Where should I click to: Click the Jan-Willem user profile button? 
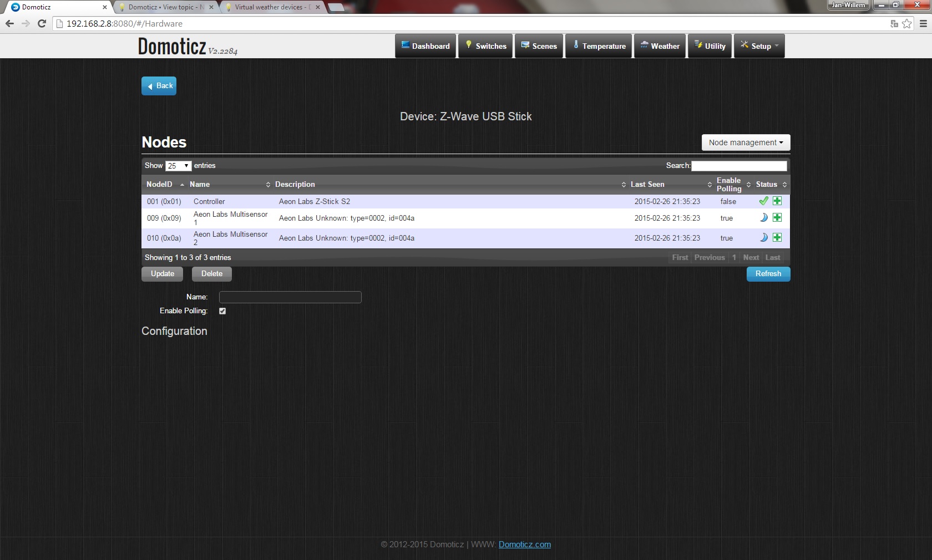[x=848, y=5]
